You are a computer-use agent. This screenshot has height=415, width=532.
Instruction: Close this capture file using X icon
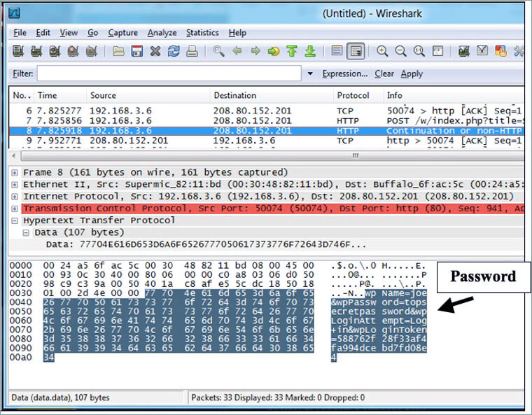[155, 51]
